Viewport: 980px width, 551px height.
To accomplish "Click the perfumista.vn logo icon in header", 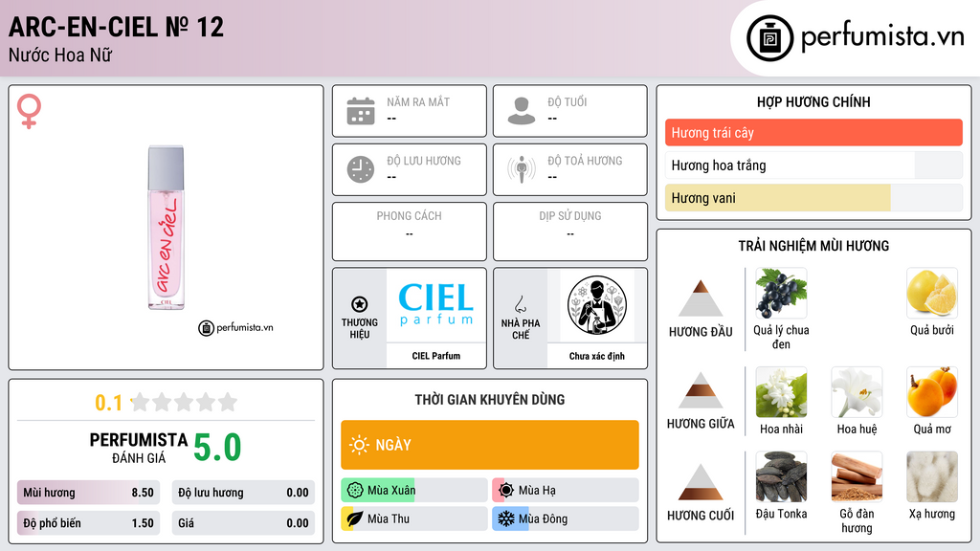I will [x=769, y=38].
